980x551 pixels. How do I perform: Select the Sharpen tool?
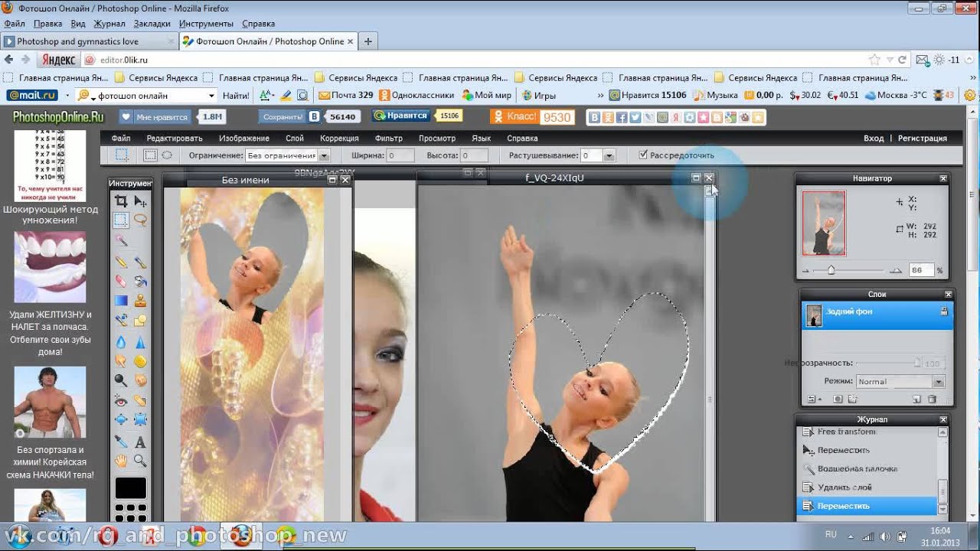tap(140, 341)
